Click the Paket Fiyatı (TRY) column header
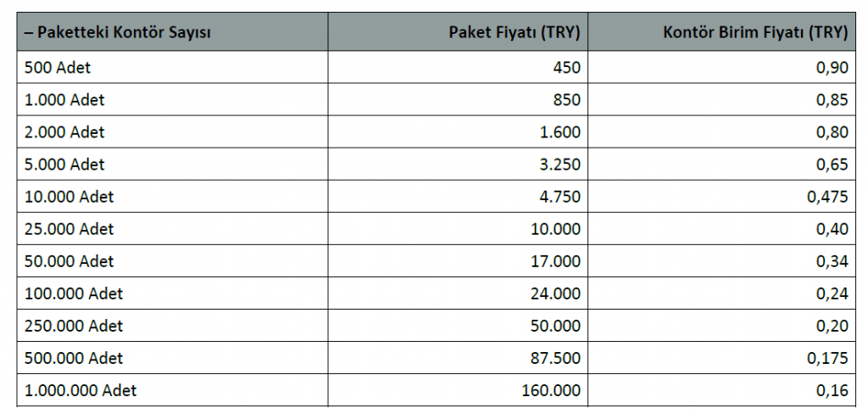The image size is (868, 419). pyautogui.click(x=458, y=31)
